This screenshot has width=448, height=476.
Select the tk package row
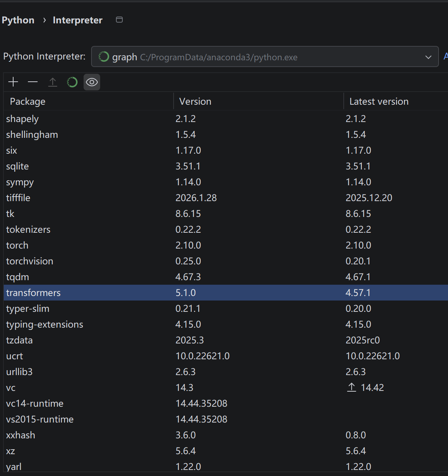tap(226, 214)
